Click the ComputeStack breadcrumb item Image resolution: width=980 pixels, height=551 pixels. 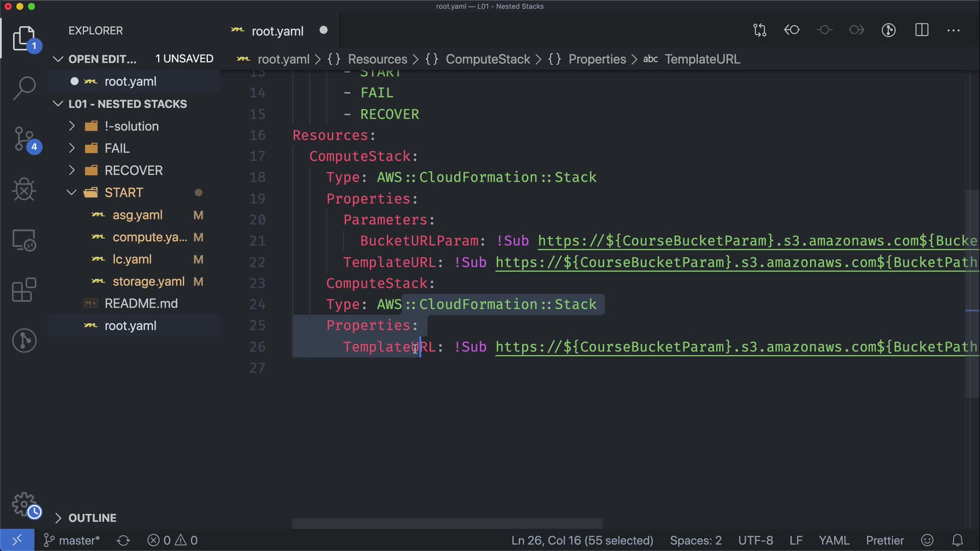[487, 59]
